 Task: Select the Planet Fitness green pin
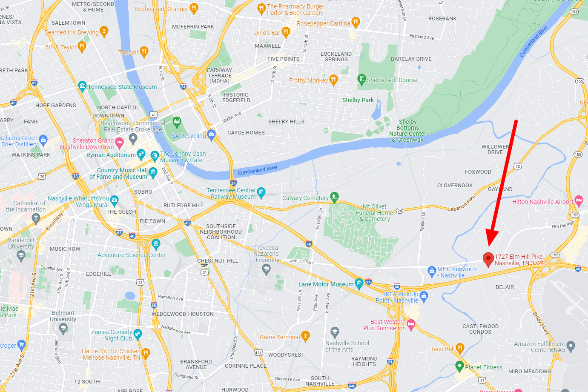459,366
